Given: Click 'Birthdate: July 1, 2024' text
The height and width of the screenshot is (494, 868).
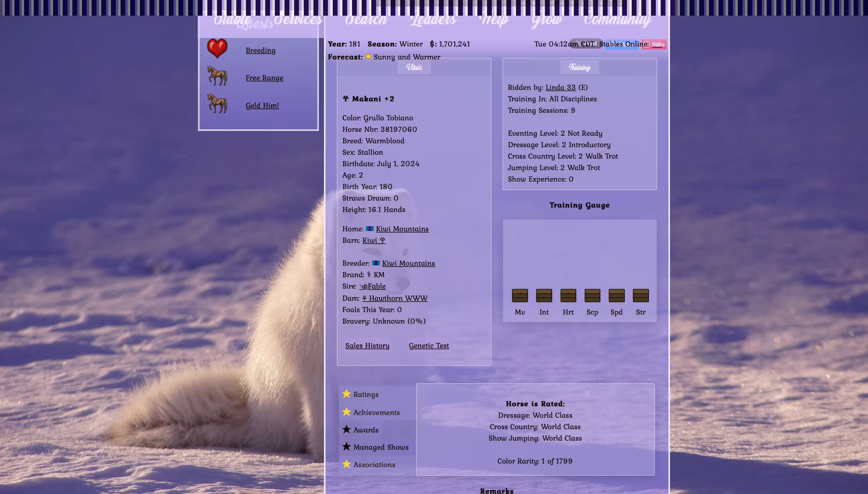Looking at the screenshot, I should coord(381,163).
